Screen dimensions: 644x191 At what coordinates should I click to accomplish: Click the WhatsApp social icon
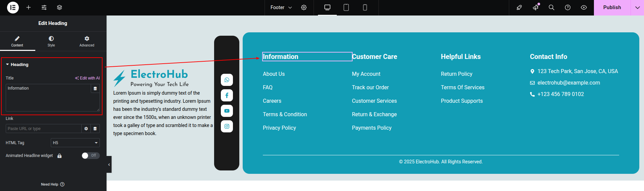[227, 80]
